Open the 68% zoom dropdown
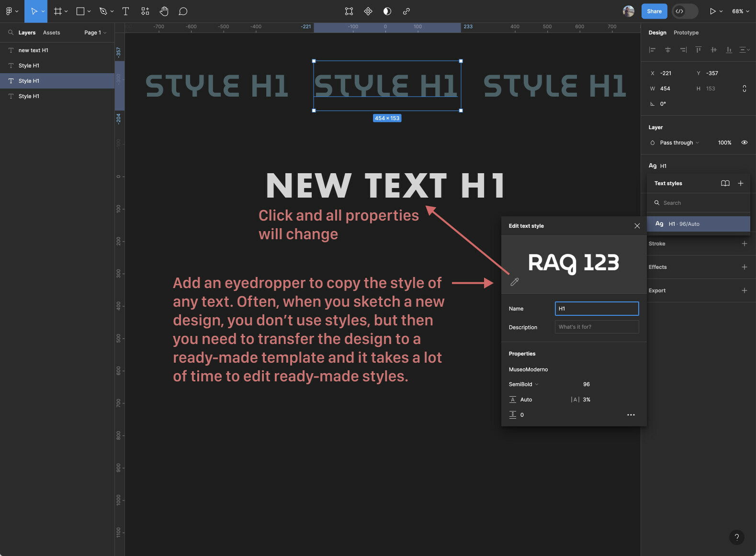Viewport: 756px width, 556px height. click(x=740, y=11)
